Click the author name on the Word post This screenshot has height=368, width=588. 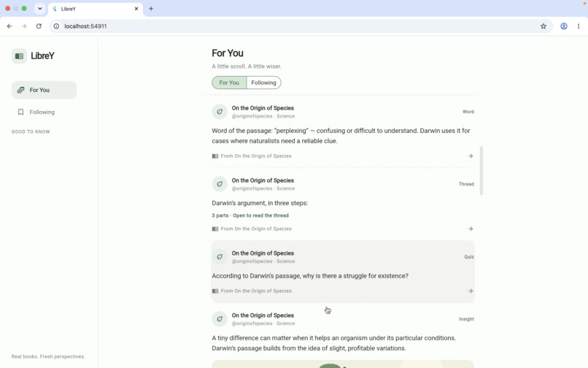[263, 108]
